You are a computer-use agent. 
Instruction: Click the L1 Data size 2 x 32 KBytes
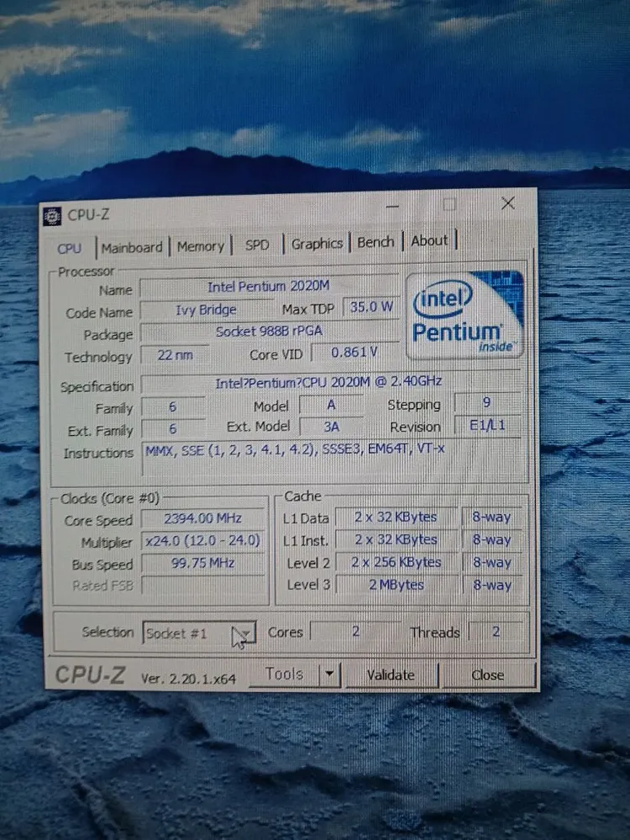pyautogui.click(x=396, y=517)
